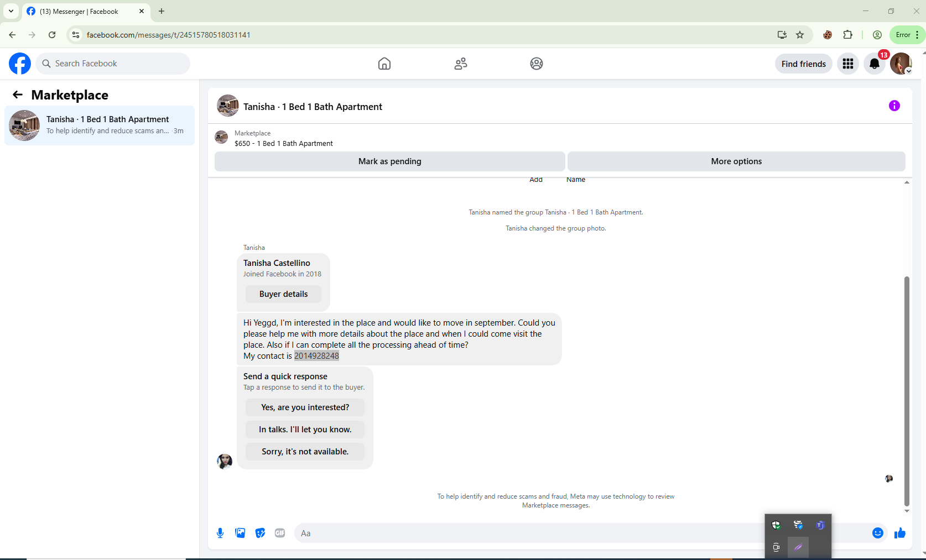
Task: Open More options for the listing
Action: click(x=736, y=161)
